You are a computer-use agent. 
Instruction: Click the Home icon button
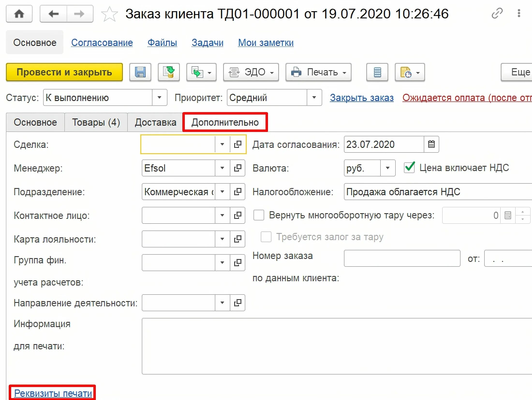click(19, 14)
